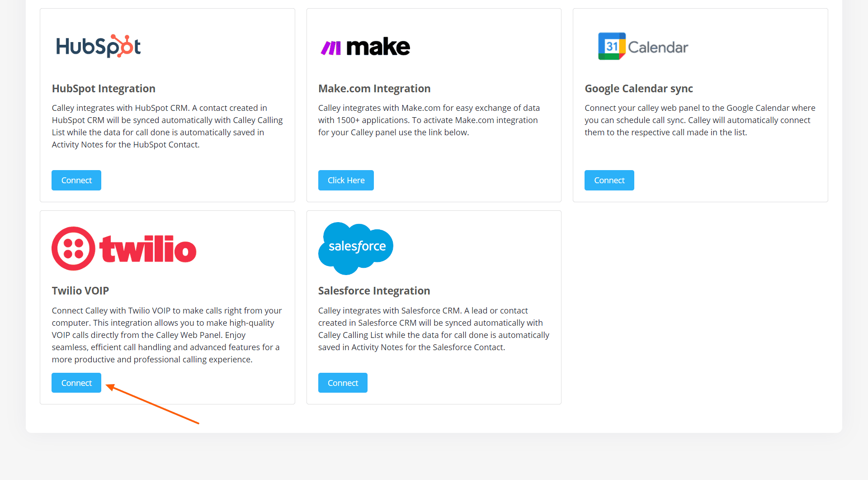Image resolution: width=868 pixels, height=480 pixels.
Task: Click the Twilio VOIP description text
Action: coord(166,335)
